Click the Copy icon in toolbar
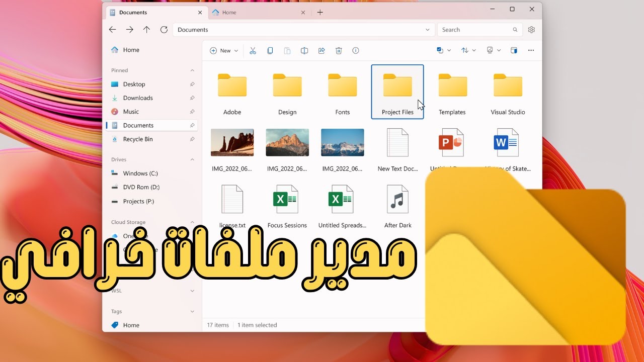The image size is (644, 362). 270,50
